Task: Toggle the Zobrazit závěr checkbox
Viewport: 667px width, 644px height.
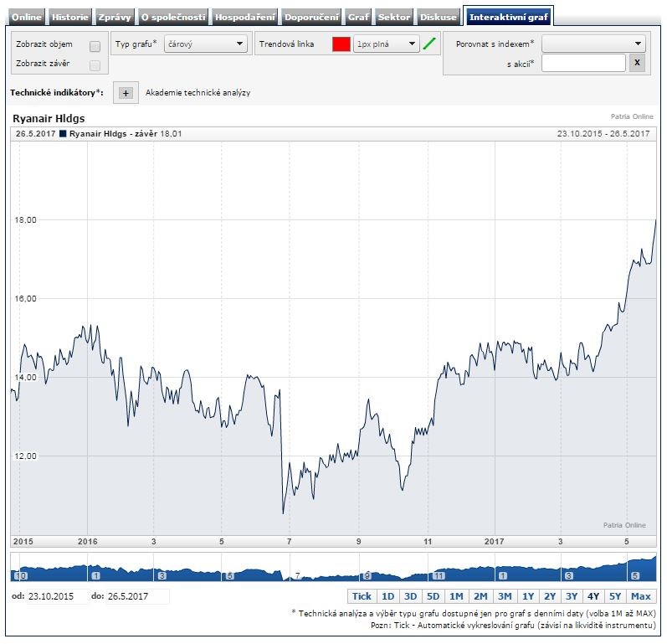Action: pyautogui.click(x=95, y=65)
